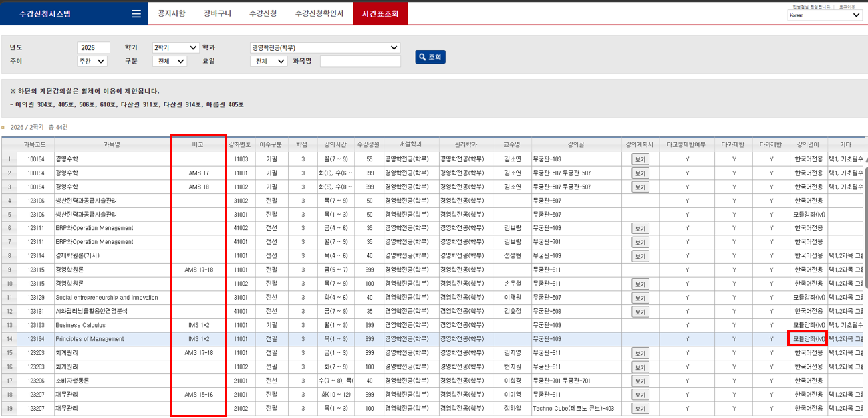Open 보기 for 경제학원론(거시) row

click(640, 256)
